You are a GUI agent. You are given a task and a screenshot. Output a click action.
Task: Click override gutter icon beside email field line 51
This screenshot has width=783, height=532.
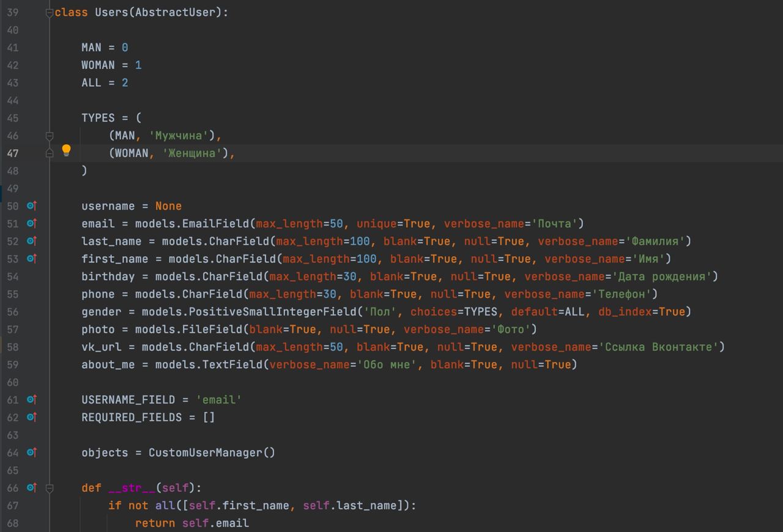pyautogui.click(x=32, y=224)
